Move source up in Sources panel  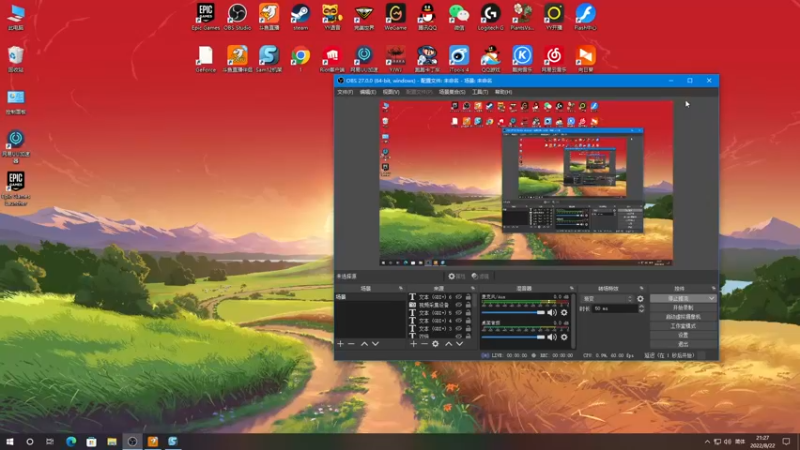[x=448, y=344]
